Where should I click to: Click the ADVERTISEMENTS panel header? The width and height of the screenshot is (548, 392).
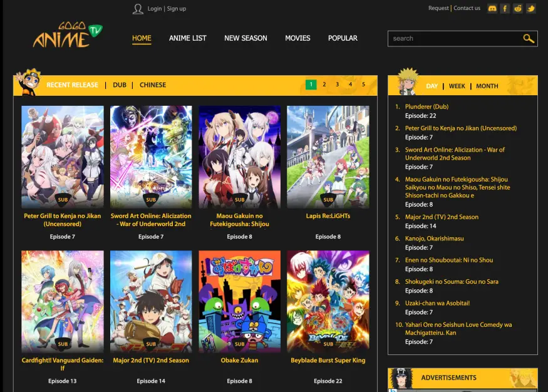pyautogui.click(x=463, y=378)
